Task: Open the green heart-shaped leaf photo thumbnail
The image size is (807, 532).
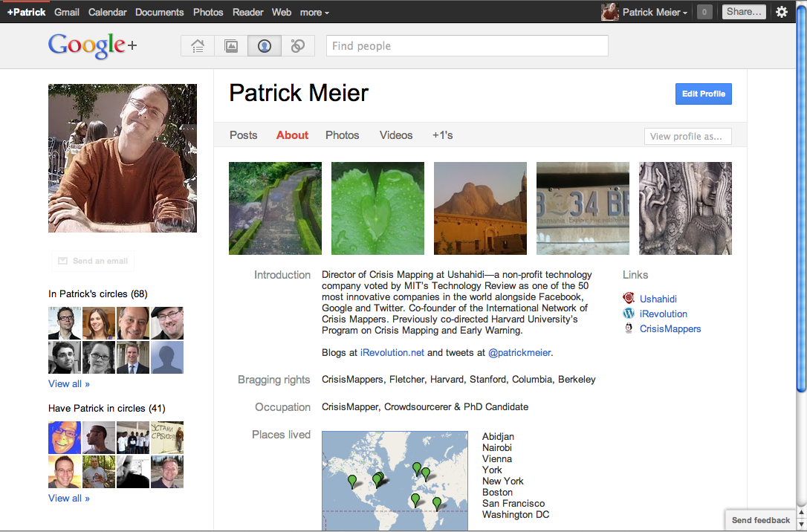Action: 377,208
